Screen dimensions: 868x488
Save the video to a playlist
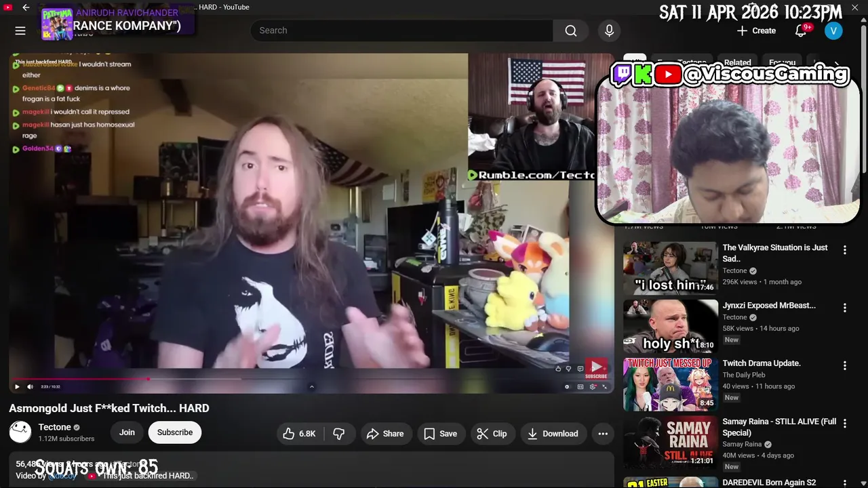[x=440, y=434]
